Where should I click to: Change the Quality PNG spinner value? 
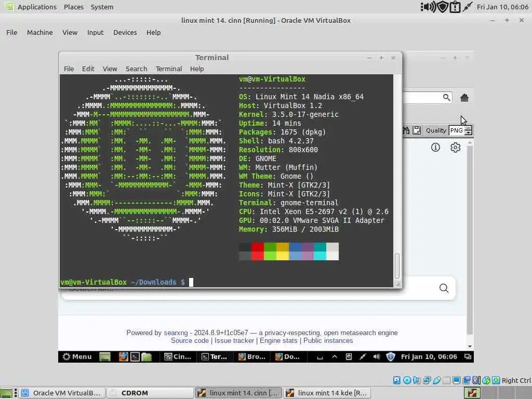tap(469, 130)
